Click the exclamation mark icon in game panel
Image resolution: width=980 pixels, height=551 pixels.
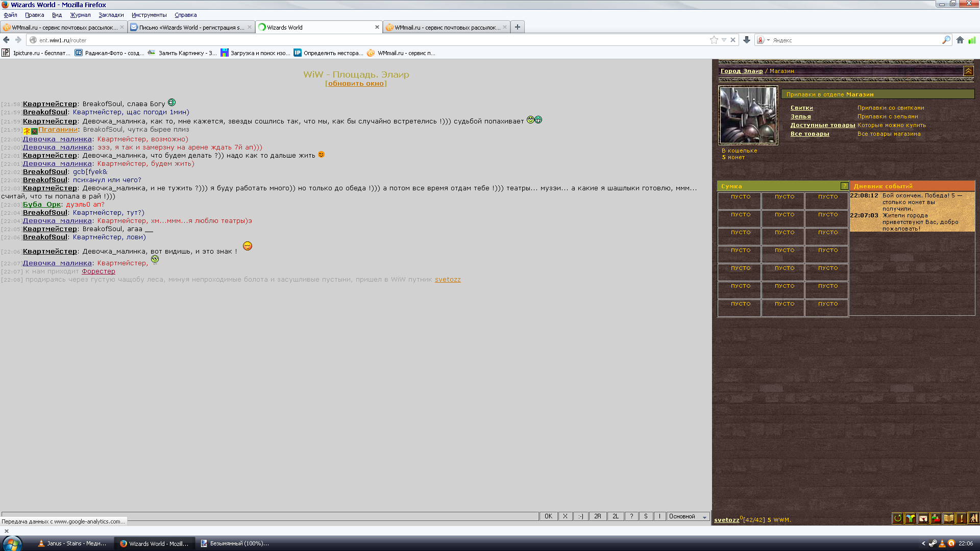[962, 518]
